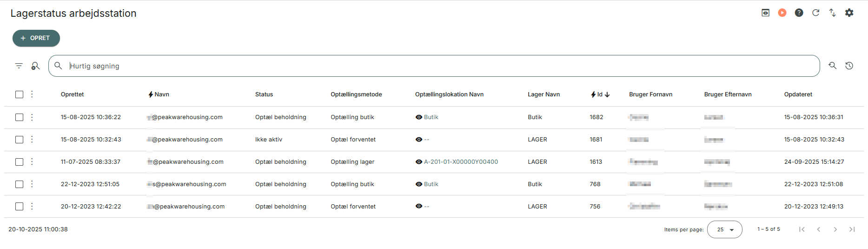
Task: Click the eye icon in row 756
Action: pos(419,207)
